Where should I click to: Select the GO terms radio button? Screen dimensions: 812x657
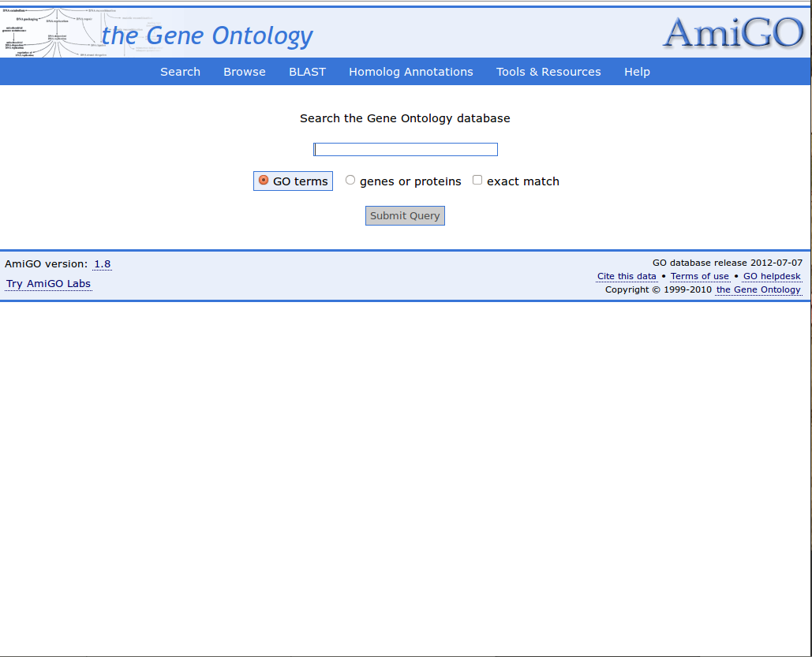click(264, 181)
